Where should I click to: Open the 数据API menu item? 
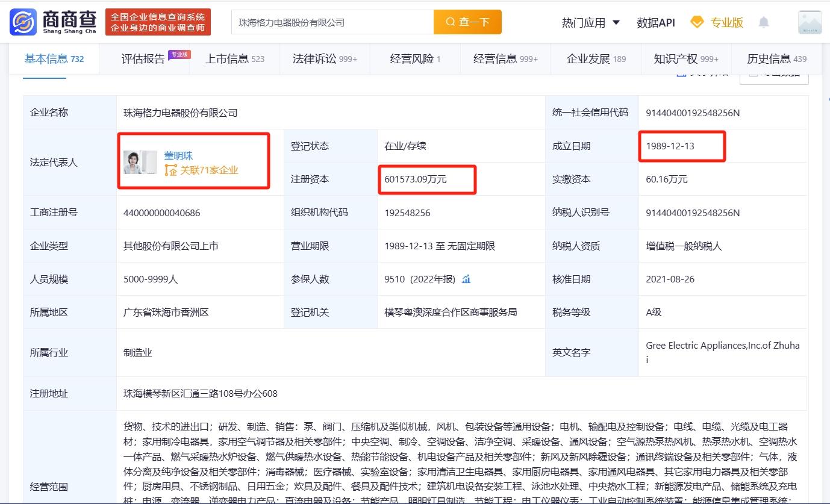pos(655,23)
